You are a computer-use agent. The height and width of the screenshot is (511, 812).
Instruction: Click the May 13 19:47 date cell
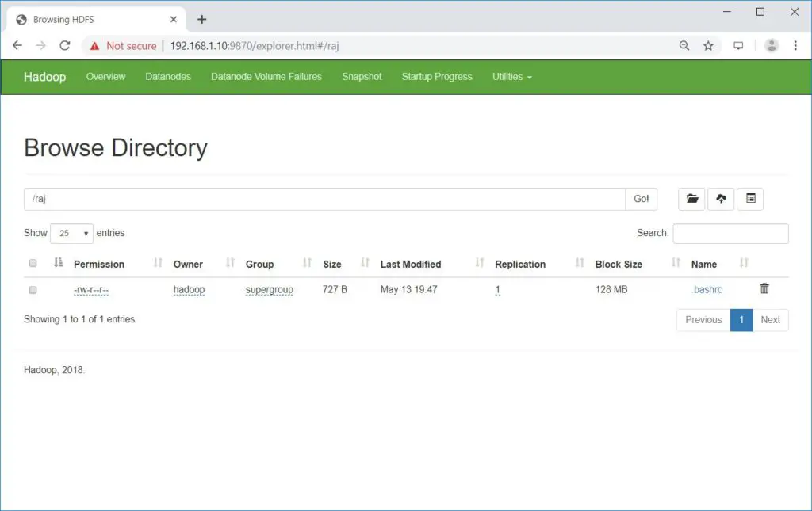[x=408, y=290]
